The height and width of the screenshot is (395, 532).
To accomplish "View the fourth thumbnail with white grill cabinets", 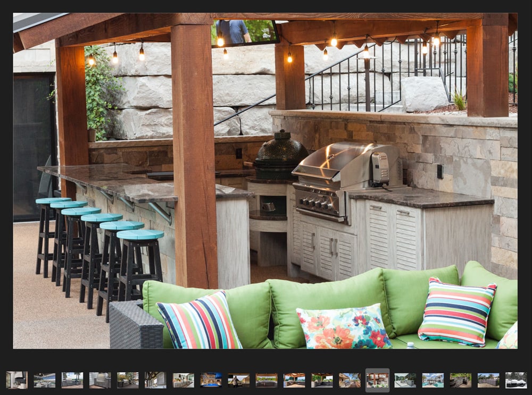I will 100,380.
